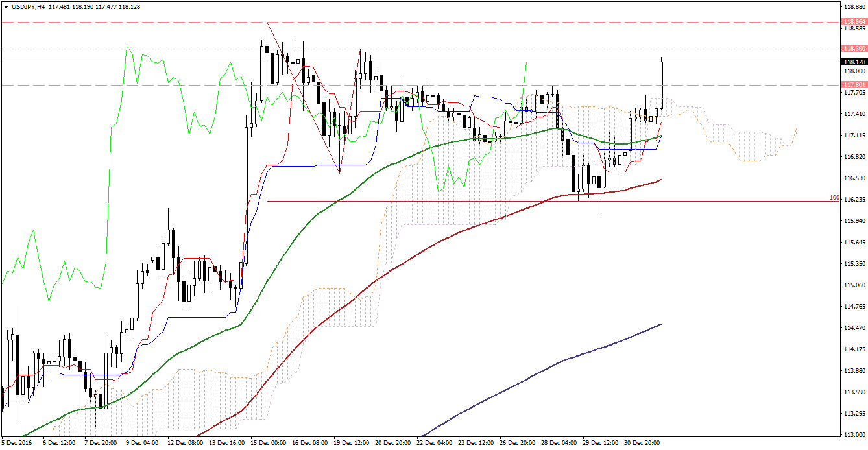Click the 118.880 price axis label
This screenshot has height=450, width=868.
(x=855, y=7)
